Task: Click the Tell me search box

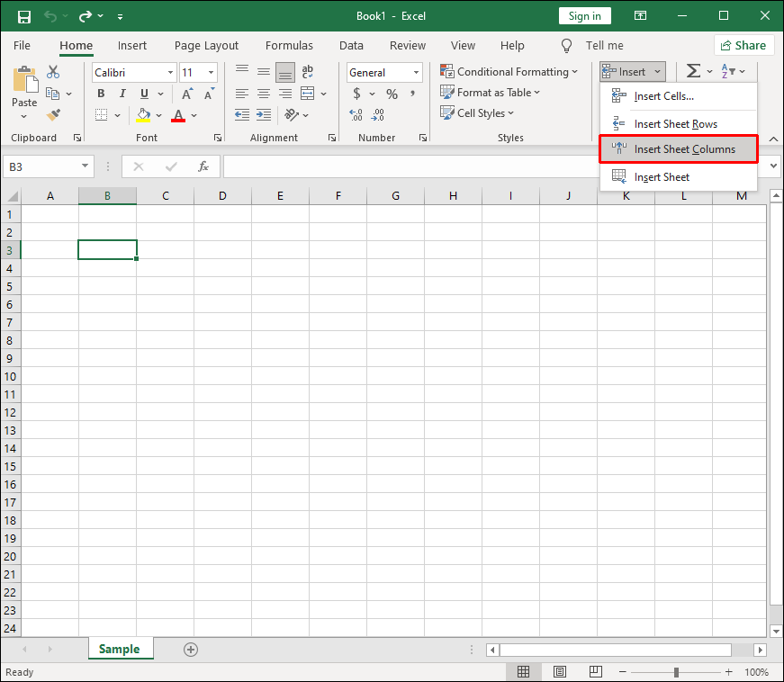Action: pyautogui.click(x=592, y=46)
